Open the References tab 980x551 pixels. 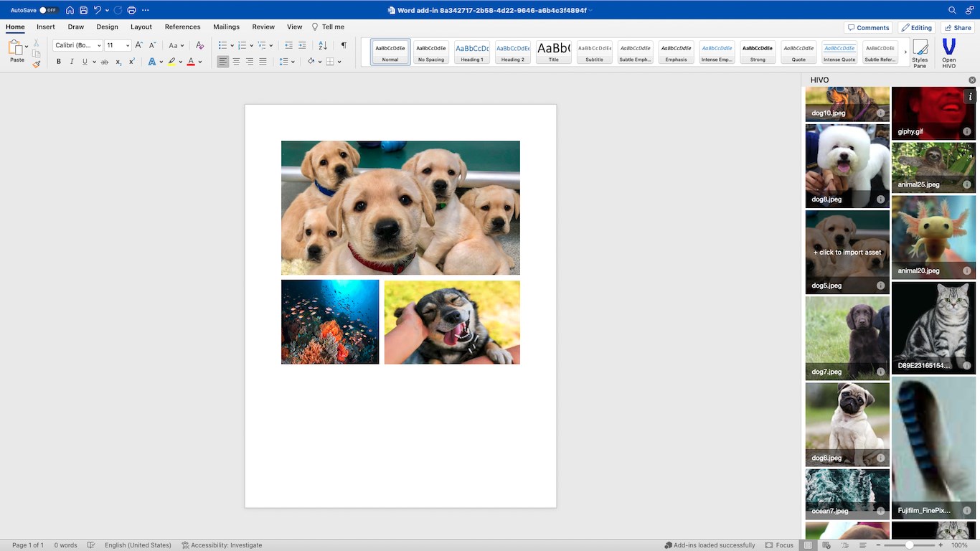182,27
